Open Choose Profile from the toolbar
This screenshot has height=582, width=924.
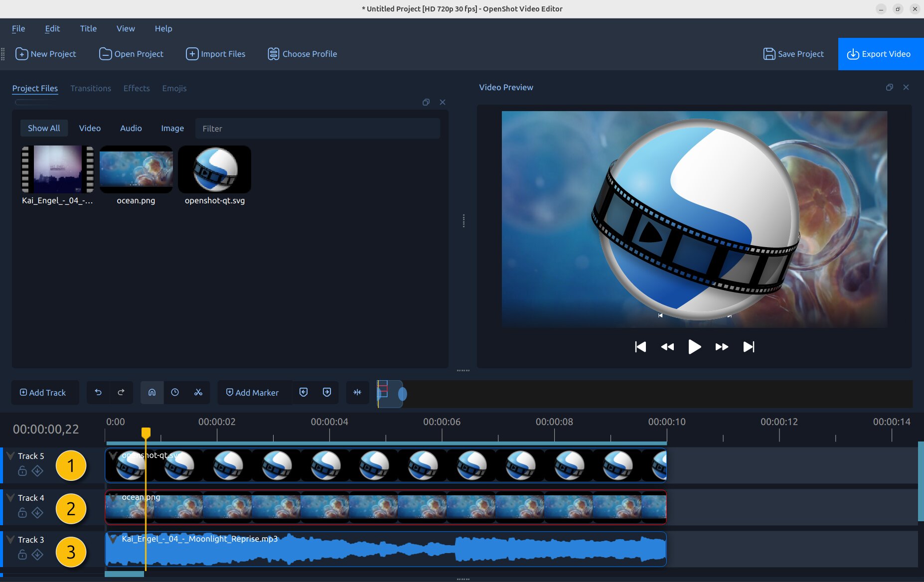[x=303, y=54]
